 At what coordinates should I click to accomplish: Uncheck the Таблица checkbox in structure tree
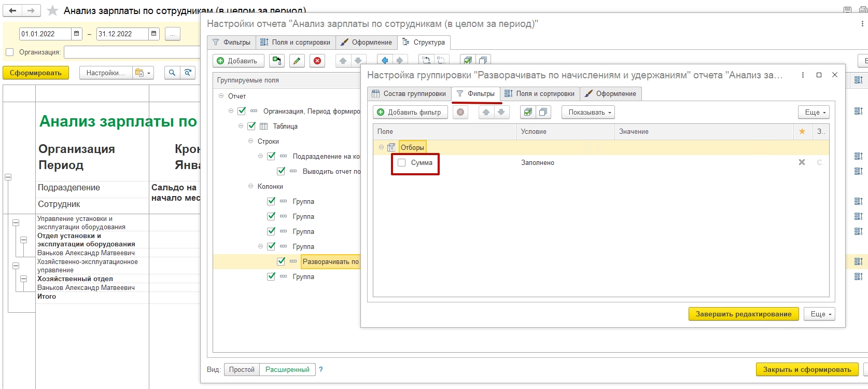(251, 126)
